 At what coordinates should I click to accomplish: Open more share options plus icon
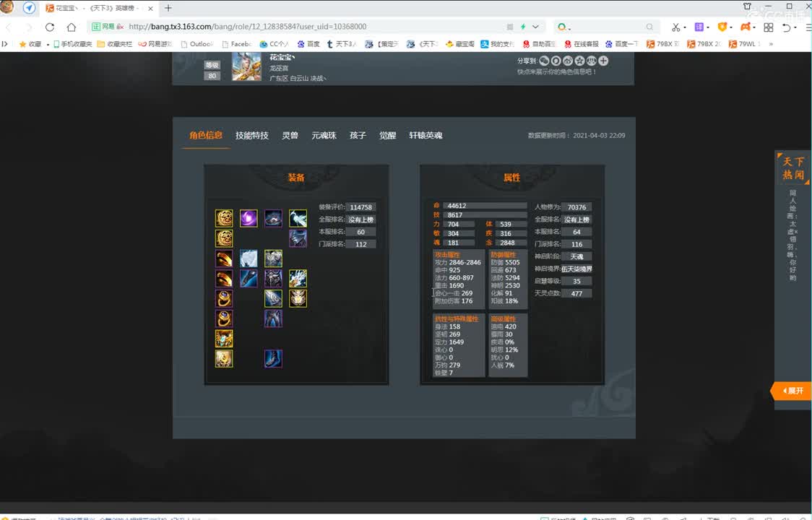click(x=603, y=61)
